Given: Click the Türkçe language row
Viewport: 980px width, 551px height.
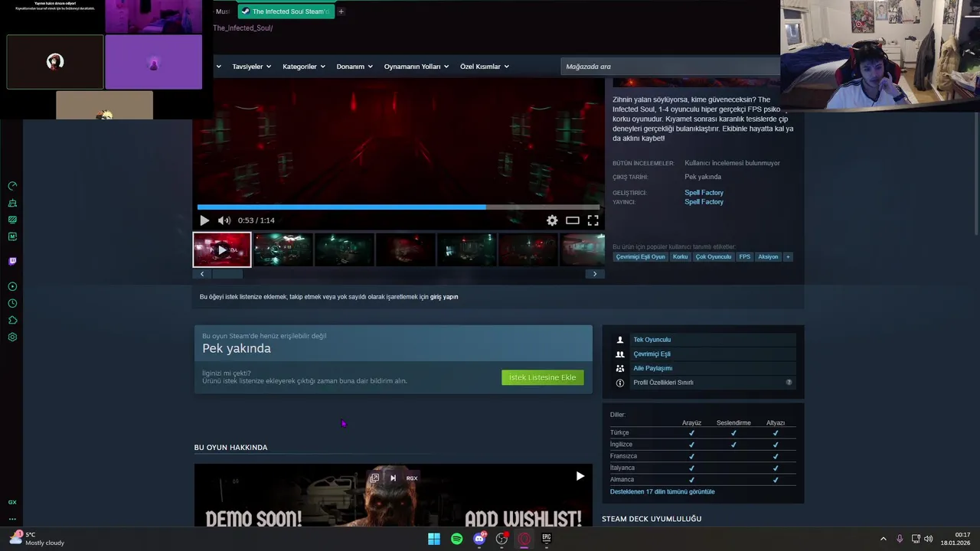Looking at the screenshot, I should 703,433.
